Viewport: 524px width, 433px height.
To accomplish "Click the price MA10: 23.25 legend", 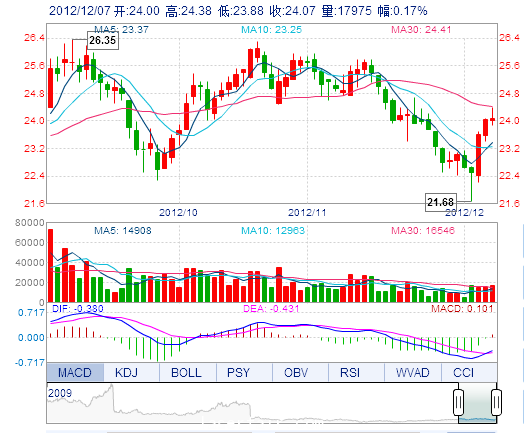I will click(x=271, y=30).
